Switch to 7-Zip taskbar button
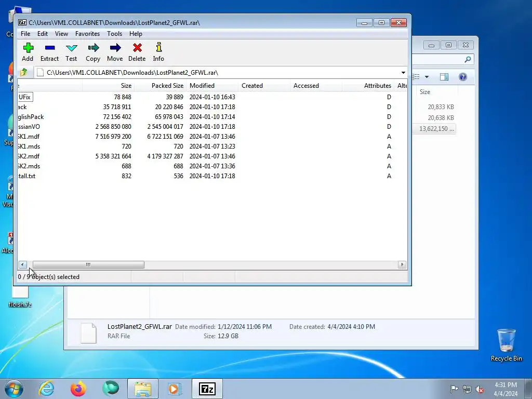The width and height of the screenshot is (532, 399). pos(207,389)
